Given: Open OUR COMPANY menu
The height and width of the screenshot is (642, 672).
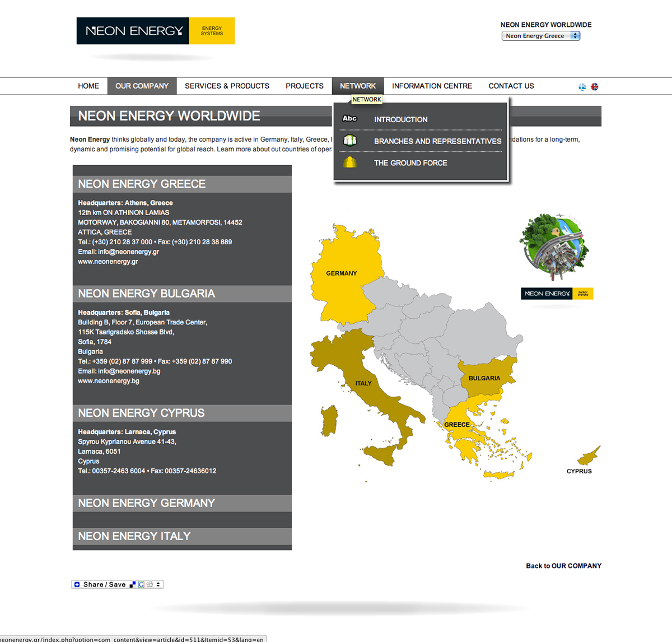Looking at the screenshot, I should [x=142, y=86].
